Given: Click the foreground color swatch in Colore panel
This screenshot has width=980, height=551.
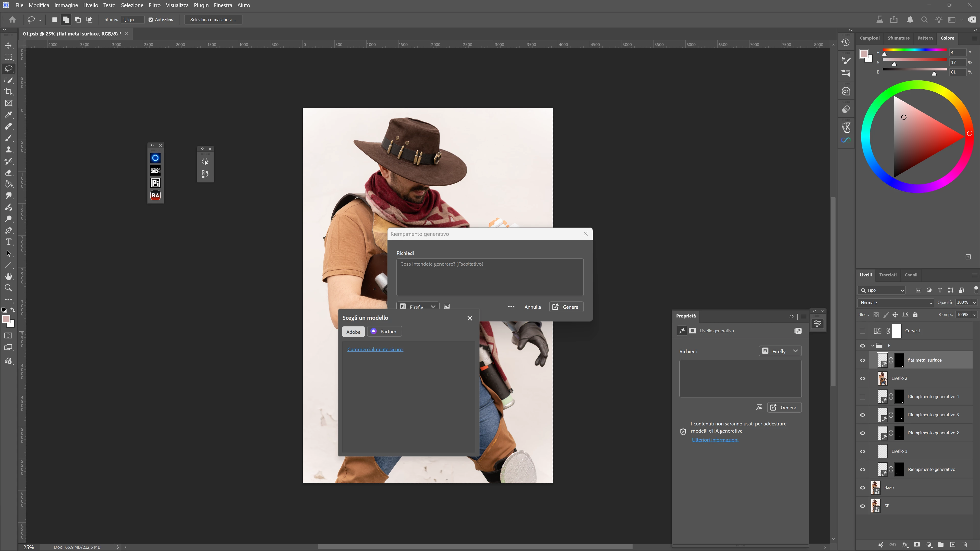Looking at the screenshot, I should [864, 54].
